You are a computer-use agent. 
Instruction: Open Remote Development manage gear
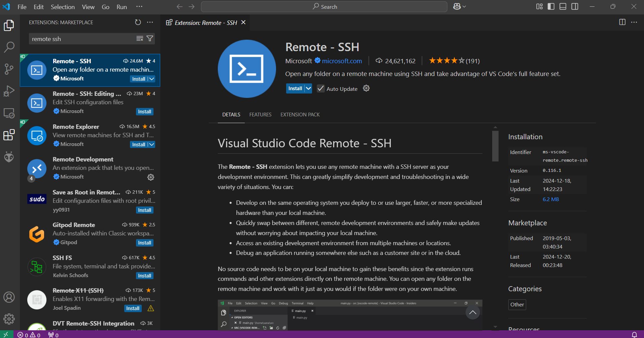(151, 177)
